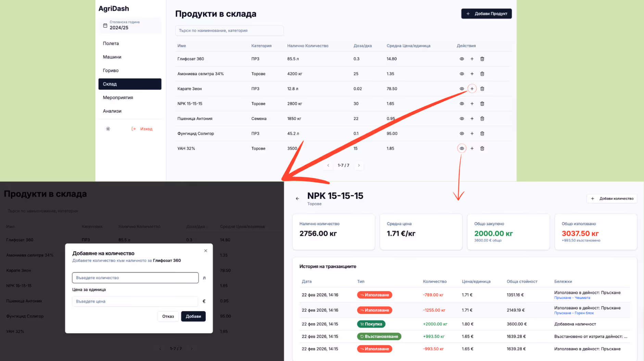Add quantity to Амониева селитра 34% via plus icon
The width and height of the screenshot is (644, 361).
472,74
